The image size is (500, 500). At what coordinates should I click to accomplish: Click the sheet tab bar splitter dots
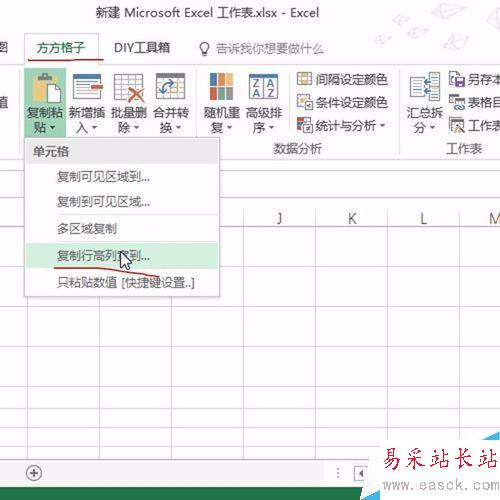[x=338, y=473]
